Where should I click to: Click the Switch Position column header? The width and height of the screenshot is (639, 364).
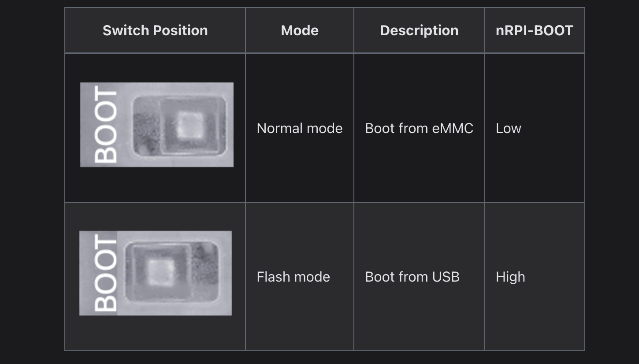click(x=155, y=30)
